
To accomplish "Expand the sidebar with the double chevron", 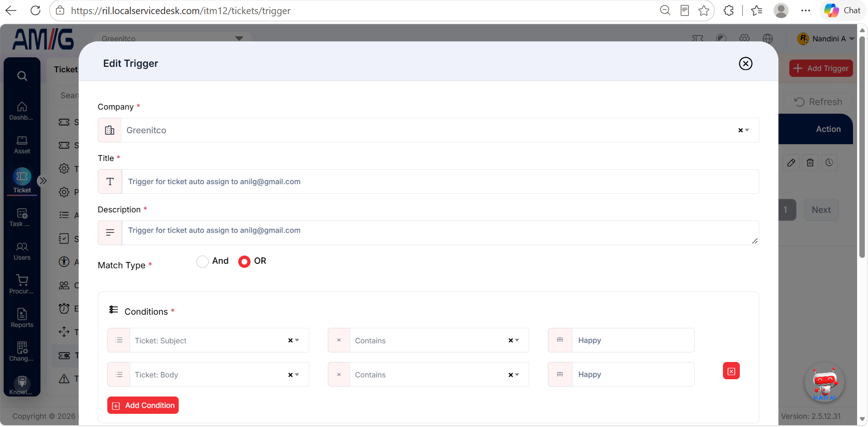I will pos(43,181).
